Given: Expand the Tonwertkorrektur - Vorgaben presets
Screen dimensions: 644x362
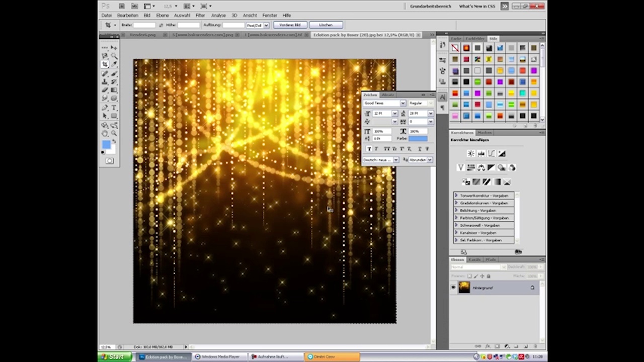Looking at the screenshot, I should [456, 196].
